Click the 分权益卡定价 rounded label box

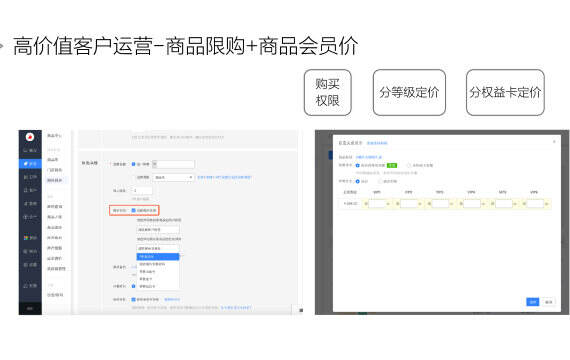click(505, 93)
